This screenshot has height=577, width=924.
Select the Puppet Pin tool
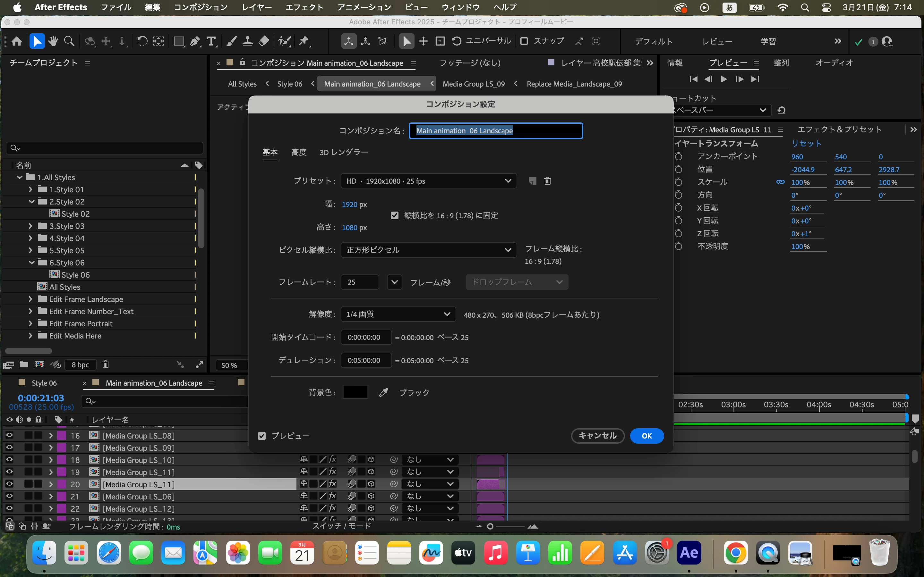304,41
